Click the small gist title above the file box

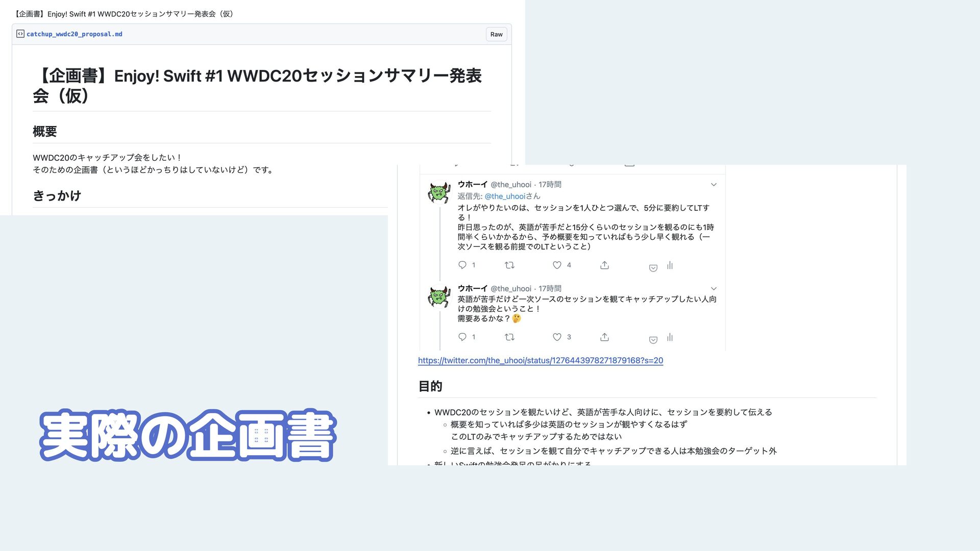[x=124, y=14]
